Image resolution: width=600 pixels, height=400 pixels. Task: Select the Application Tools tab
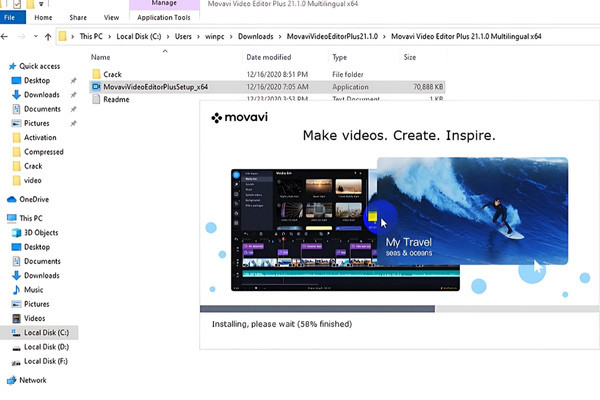coord(164,18)
